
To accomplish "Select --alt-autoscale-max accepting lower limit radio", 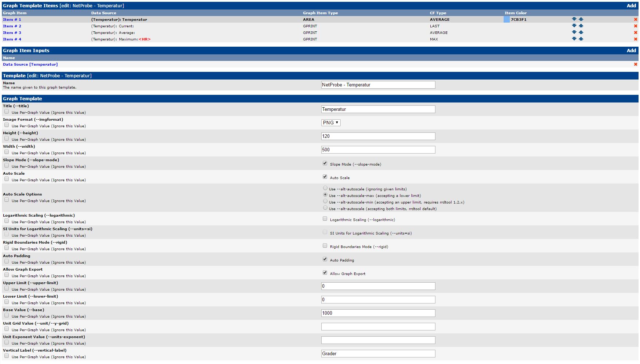I will coord(325,195).
